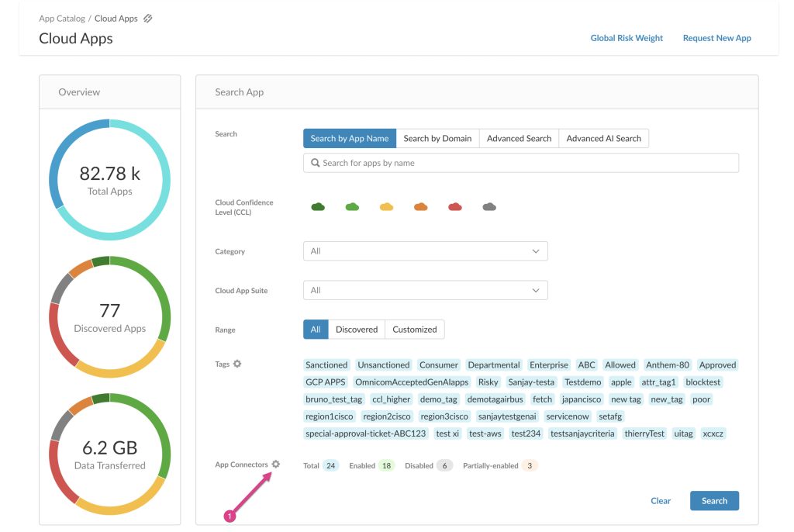Select the dark green CCL cloud icon

coord(318,207)
